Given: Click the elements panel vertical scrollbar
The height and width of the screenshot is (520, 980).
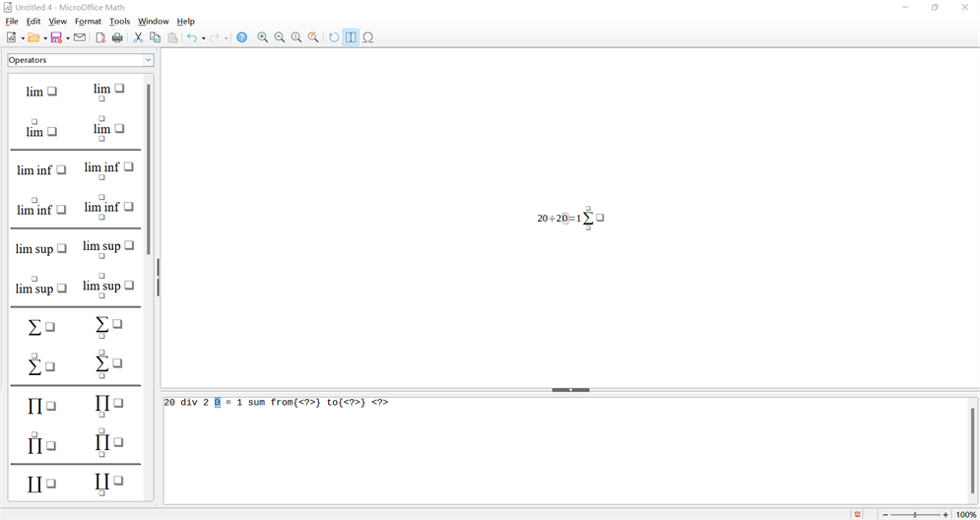Looking at the screenshot, I should pyautogui.click(x=149, y=167).
